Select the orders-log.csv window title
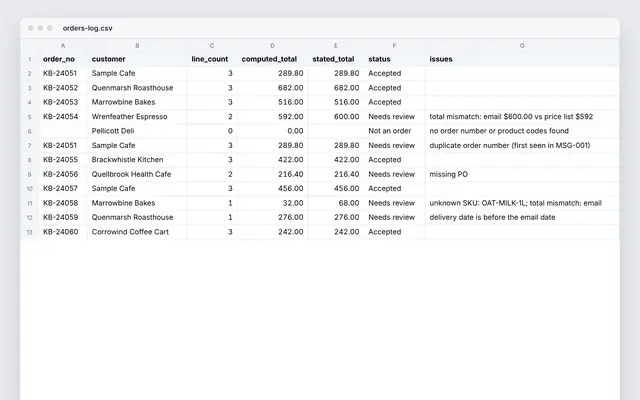This screenshot has height=400, width=640. (x=87, y=28)
